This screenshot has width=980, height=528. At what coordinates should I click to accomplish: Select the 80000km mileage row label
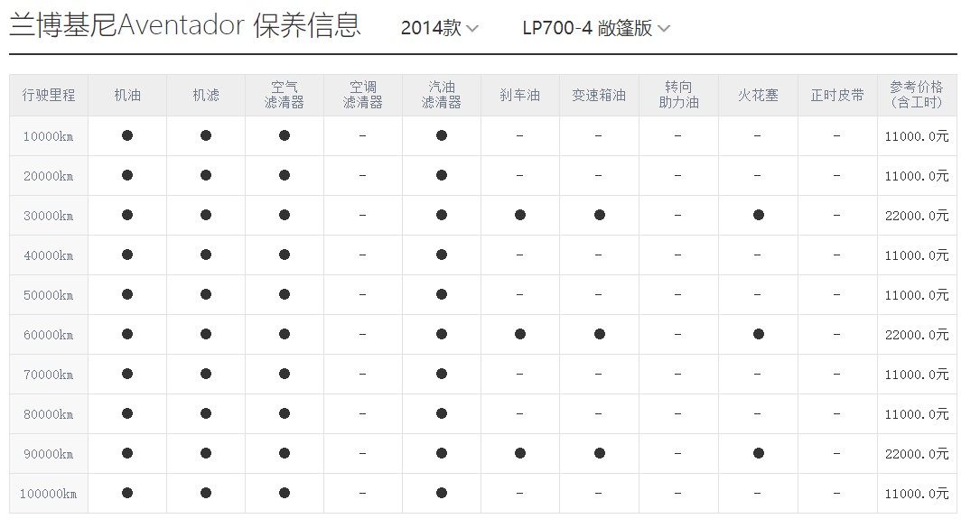pos(49,414)
